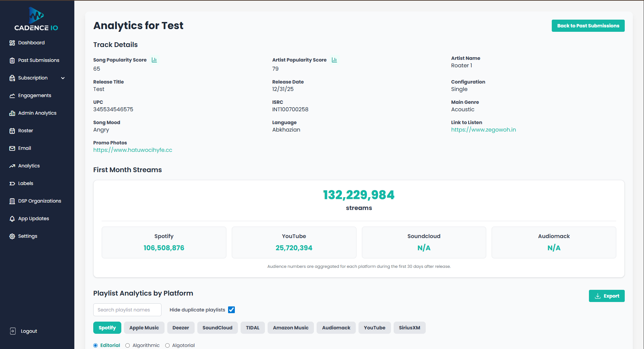Click the Spotify streams card
The width and height of the screenshot is (644, 349).
[x=164, y=242]
